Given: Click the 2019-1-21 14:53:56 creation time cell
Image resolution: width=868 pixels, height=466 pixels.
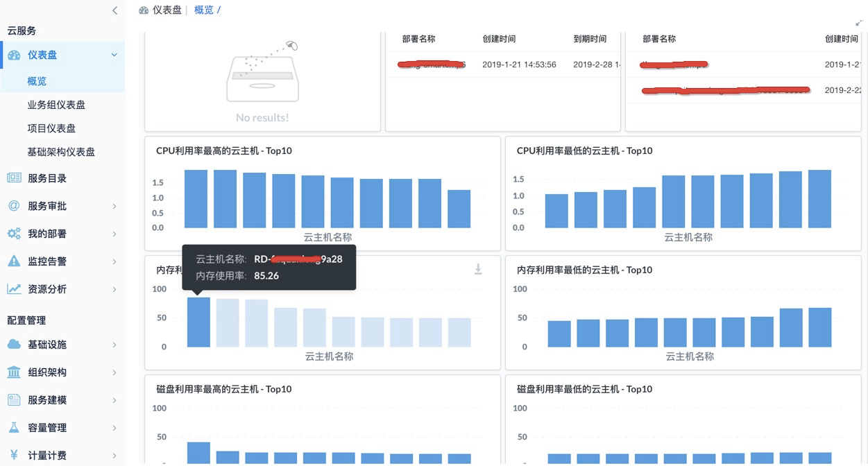Looking at the screenshot, I should (519, 64).
